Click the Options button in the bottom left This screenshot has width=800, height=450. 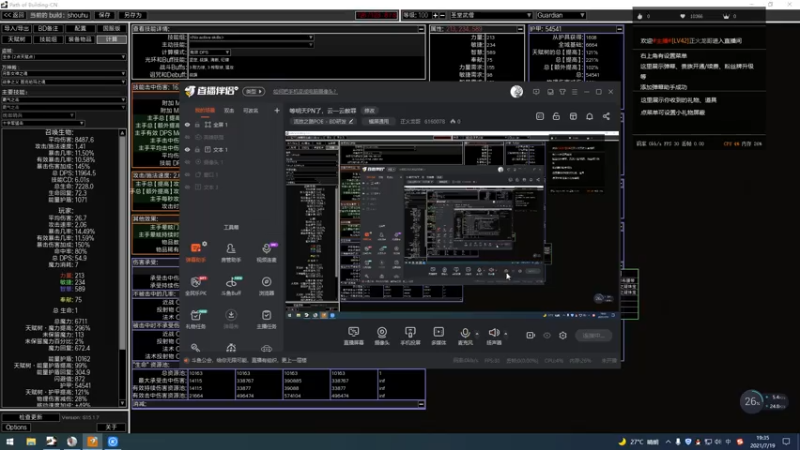point(16,427)
